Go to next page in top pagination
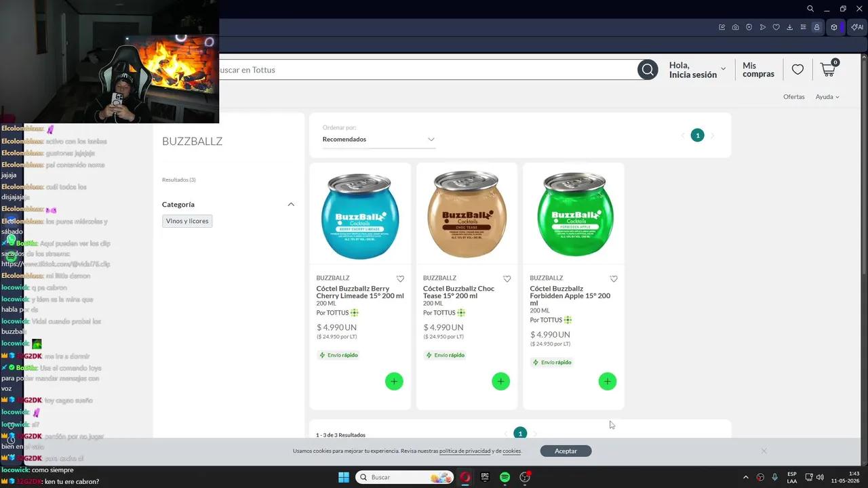868x488 pixels. coord(712,136)
